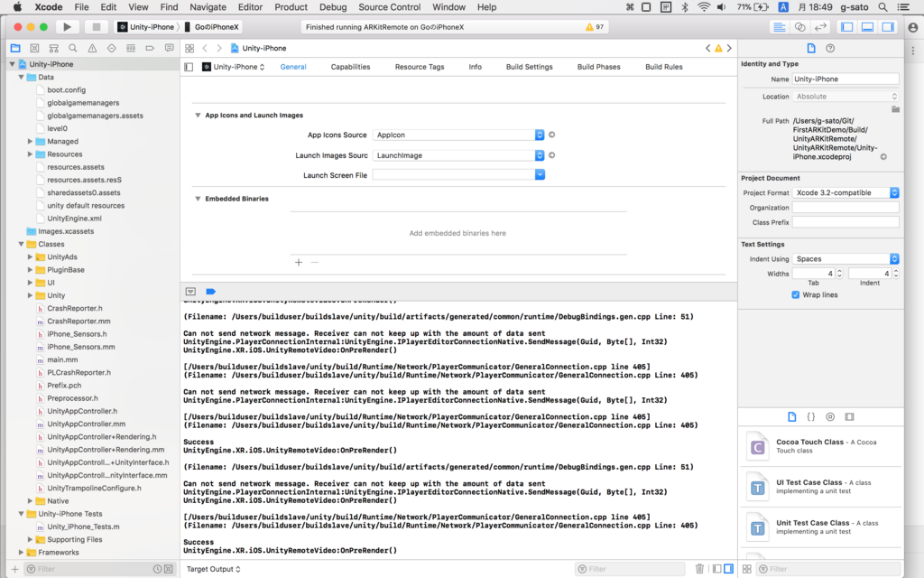Switch to the Capabilities tab
Viewport: 924px width, 578px height.
pos(351,67)
